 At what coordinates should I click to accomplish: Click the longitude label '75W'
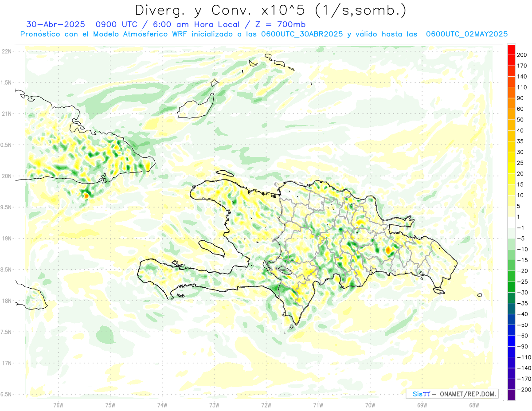(x=110, y=405)
